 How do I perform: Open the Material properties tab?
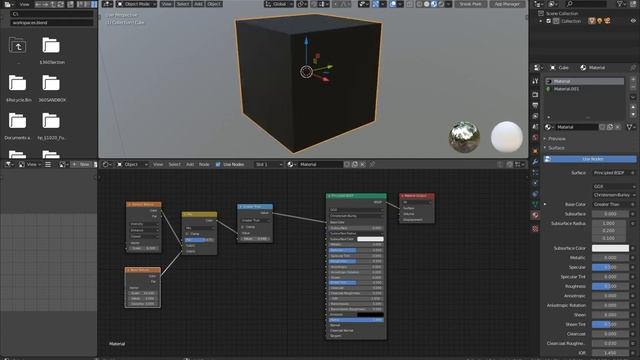coord(536,215)
